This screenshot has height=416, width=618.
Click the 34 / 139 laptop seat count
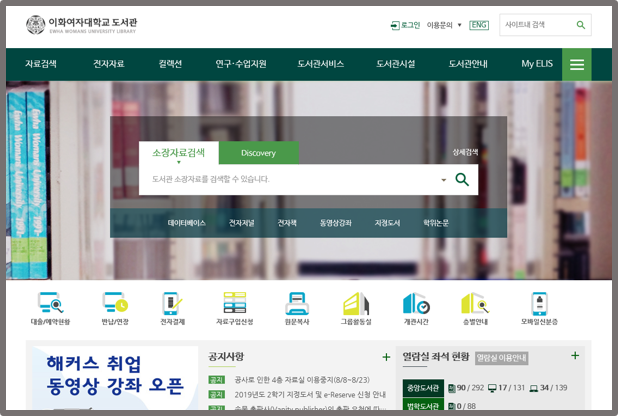(549, 388)
